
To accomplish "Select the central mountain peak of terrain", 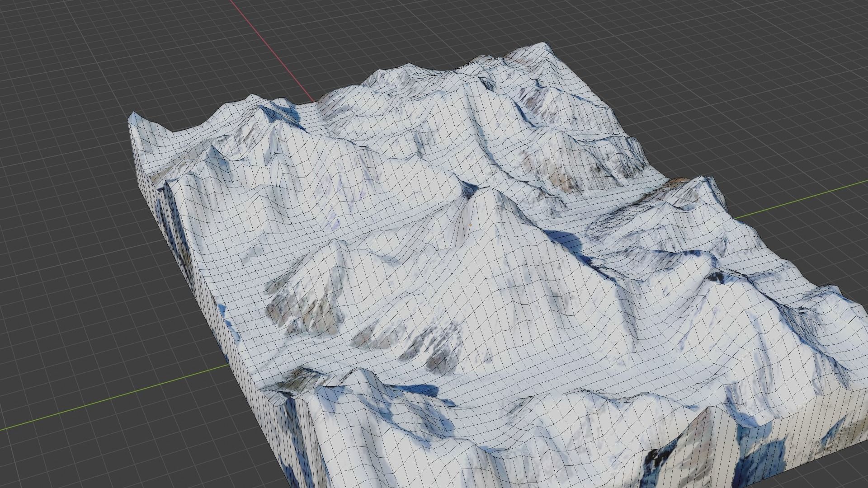I will coord(484,193).
